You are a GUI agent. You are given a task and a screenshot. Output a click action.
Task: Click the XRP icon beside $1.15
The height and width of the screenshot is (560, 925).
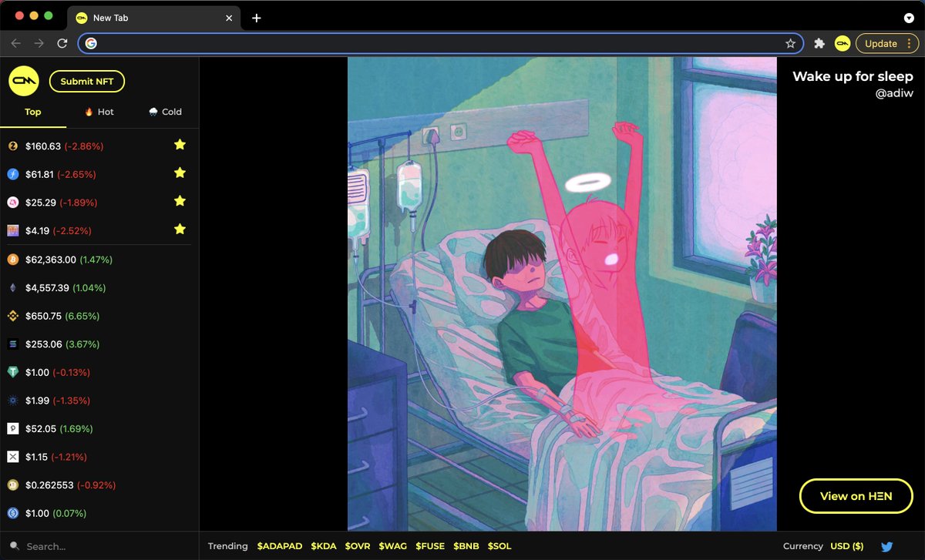point(12,457)
